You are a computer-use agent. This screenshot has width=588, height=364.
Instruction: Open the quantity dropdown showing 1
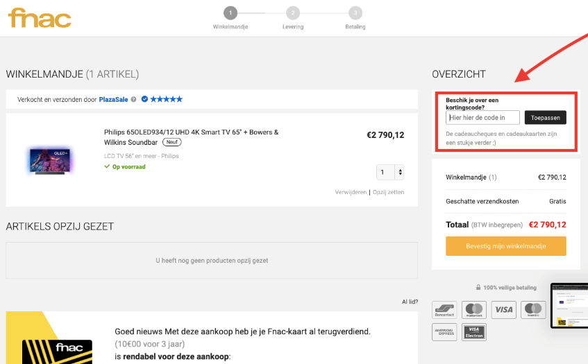click(x=390, y=172)
